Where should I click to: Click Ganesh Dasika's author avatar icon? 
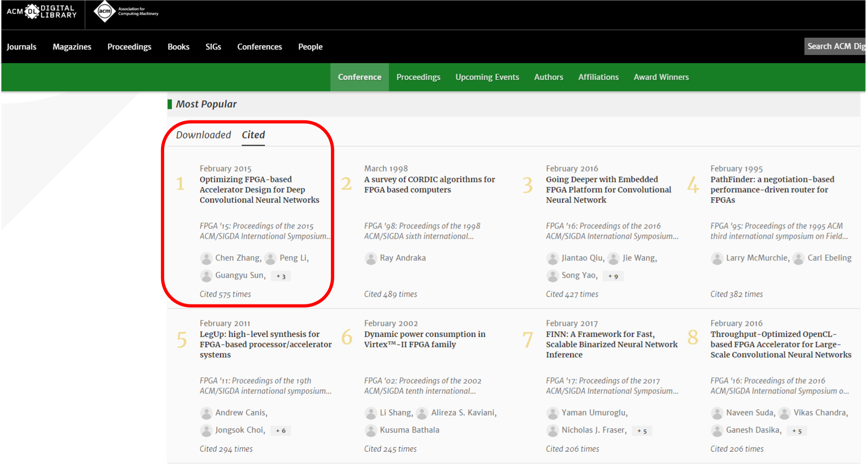point(717,430)
